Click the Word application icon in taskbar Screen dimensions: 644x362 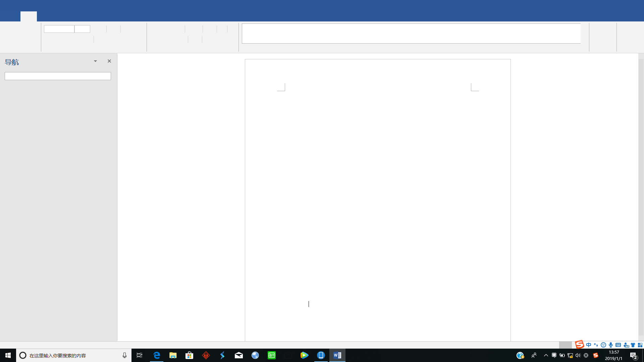pyautogui.click(x=337, y=355)
